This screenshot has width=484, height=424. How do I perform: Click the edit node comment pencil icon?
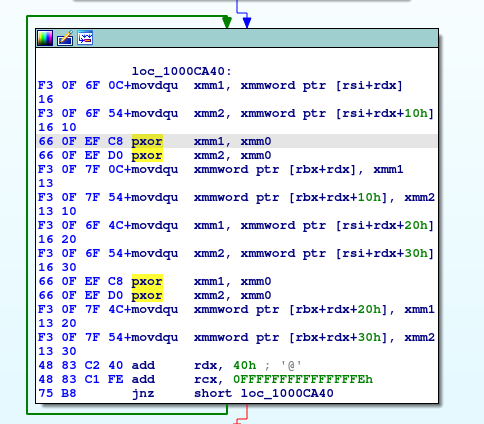point(65,38)
